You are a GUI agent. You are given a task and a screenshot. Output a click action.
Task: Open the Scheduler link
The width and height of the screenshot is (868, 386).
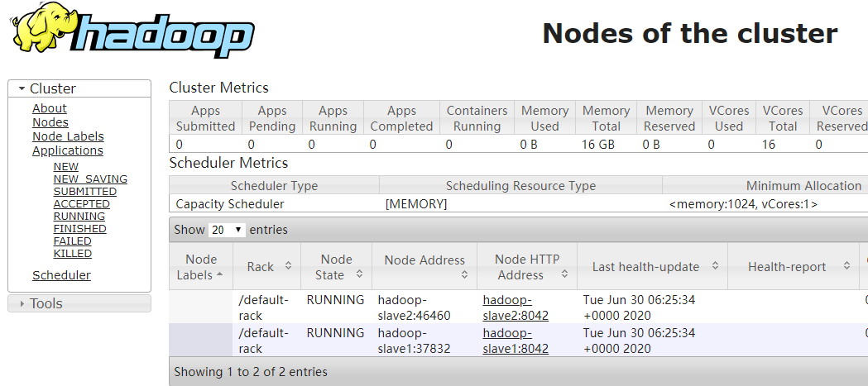61,275
